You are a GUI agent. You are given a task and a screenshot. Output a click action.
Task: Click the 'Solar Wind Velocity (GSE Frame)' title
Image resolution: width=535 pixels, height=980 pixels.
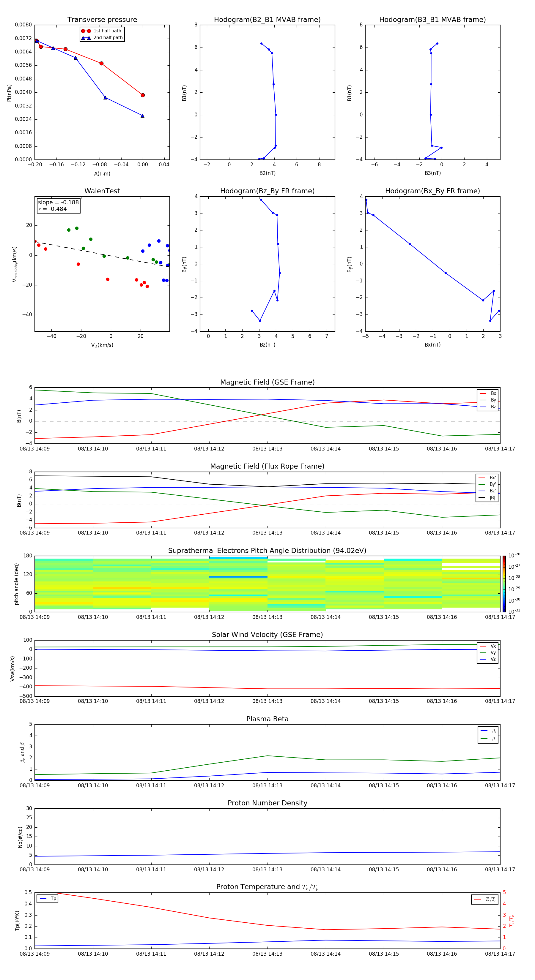[267, 635]
